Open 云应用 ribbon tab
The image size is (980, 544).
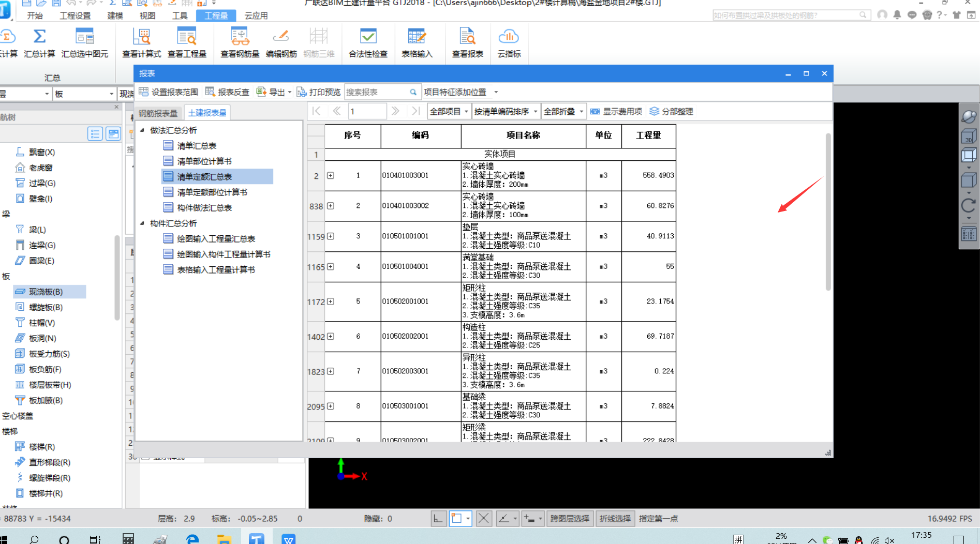pyautogui.click(x=256, y=16)
